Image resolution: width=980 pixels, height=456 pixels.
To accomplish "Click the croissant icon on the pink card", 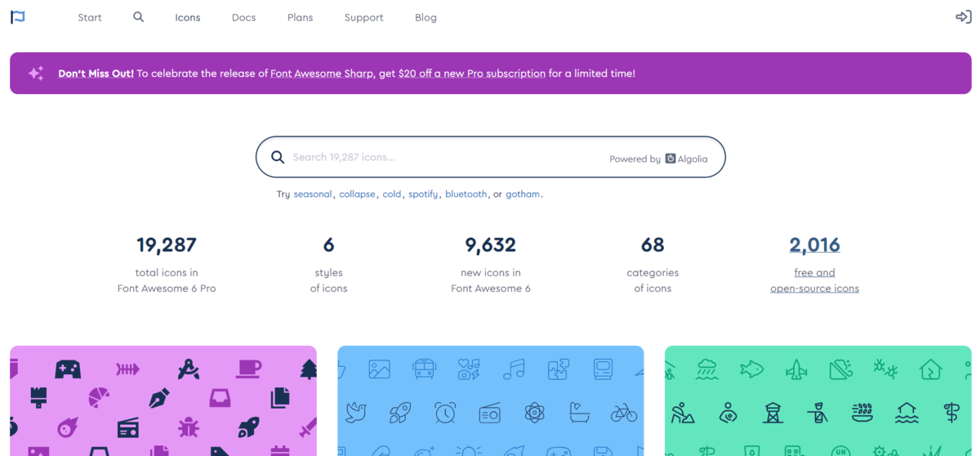I will tap(99, 398).
